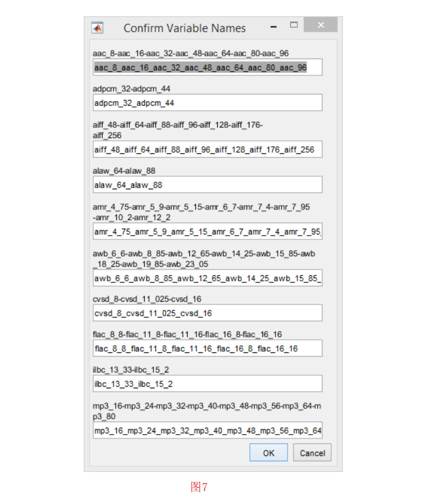
Task: Edit the mp3 variable name text field
Action: (207, 431)
